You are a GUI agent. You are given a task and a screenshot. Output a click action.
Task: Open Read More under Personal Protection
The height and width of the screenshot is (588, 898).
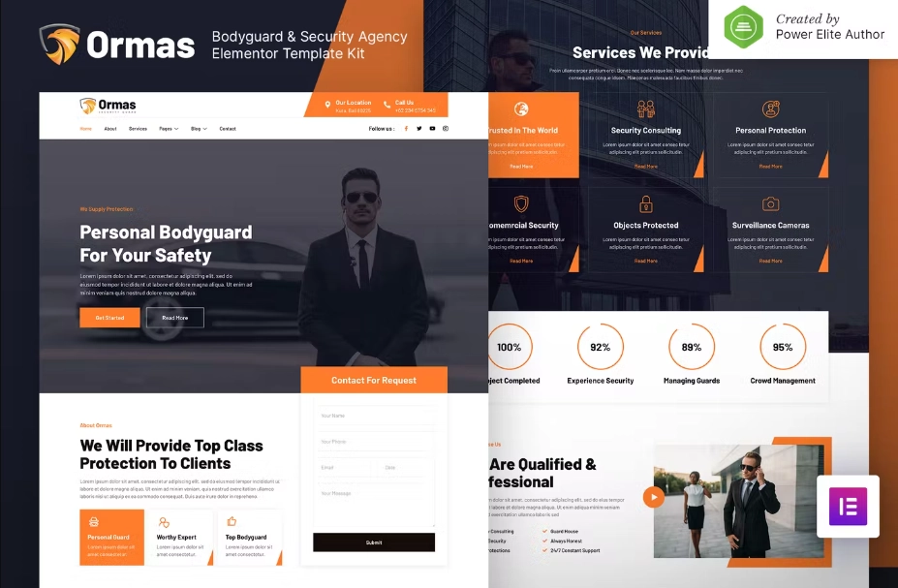pos(771,167)
